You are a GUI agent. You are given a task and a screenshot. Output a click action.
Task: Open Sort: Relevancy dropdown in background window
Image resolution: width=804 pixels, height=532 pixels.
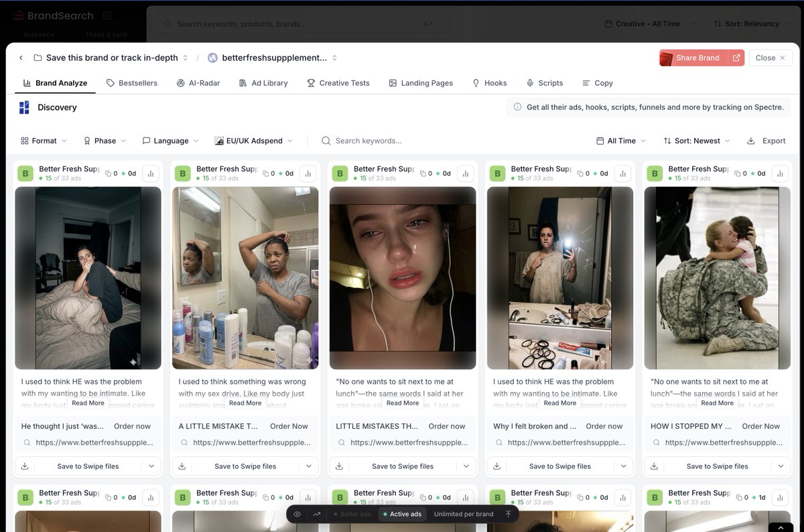[x=750, y=23]
